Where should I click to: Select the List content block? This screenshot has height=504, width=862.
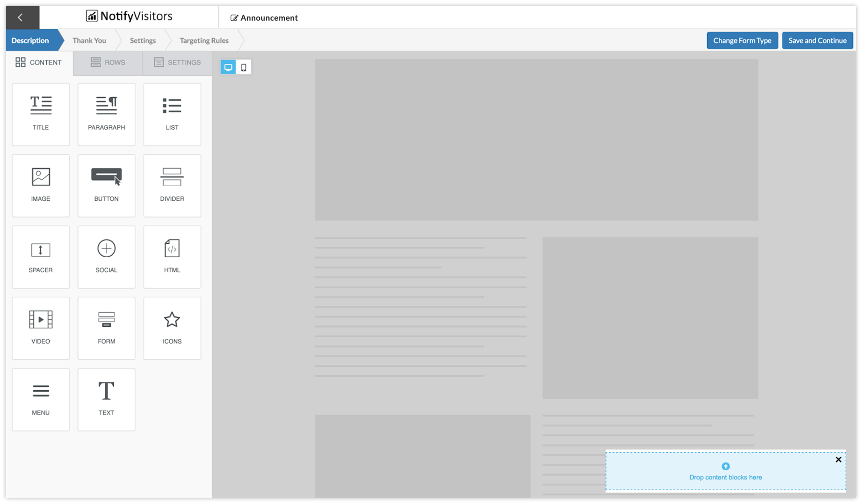(x=172, y=114)
